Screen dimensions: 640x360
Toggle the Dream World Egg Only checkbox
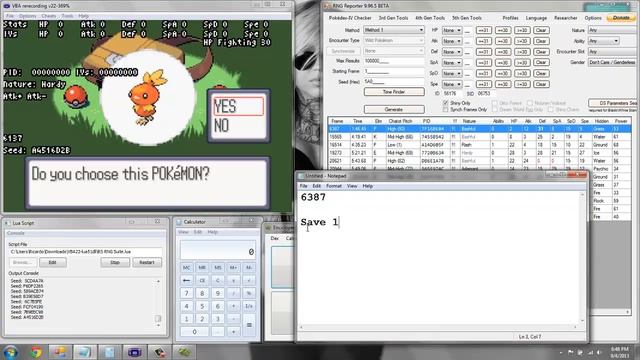[495, 109]
